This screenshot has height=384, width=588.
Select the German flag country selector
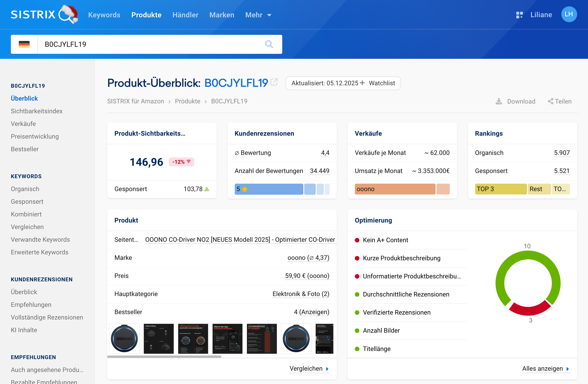coord(24,44)
